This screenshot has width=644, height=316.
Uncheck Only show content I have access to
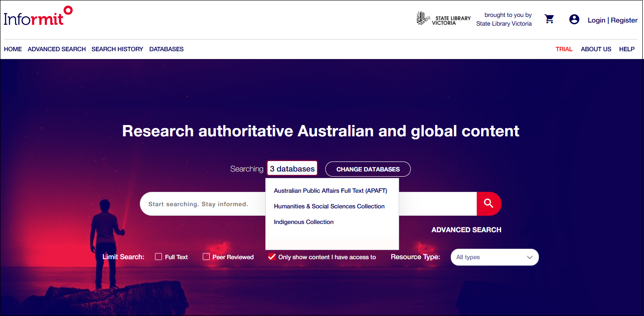pos(272,257)
